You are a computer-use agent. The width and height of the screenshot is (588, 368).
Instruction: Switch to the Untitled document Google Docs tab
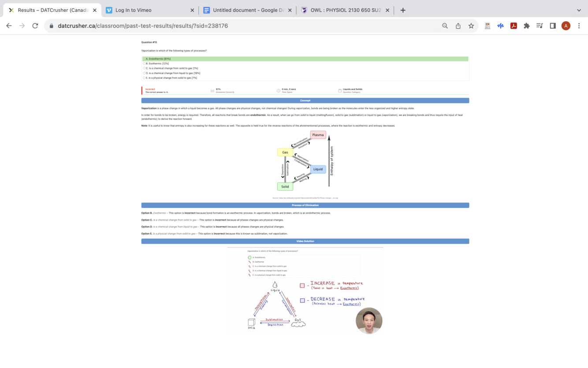[247, 10]
